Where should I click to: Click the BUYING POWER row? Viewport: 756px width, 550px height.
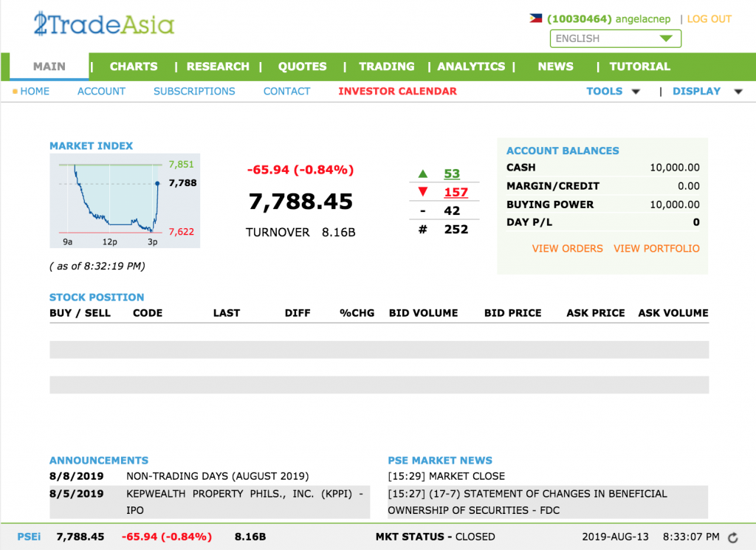pos(602,204)
